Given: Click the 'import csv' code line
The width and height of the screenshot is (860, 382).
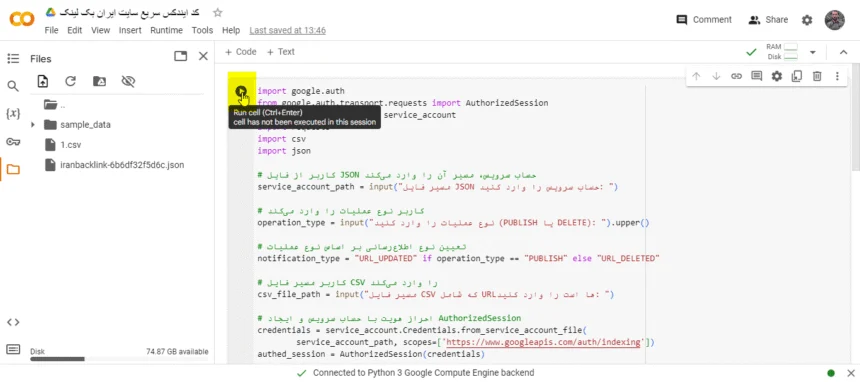Looking at the screenshot, I should 281,139.
